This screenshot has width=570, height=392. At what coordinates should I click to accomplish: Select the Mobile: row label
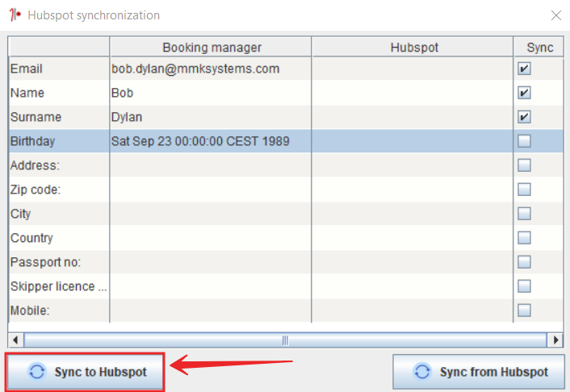(59, 311)
